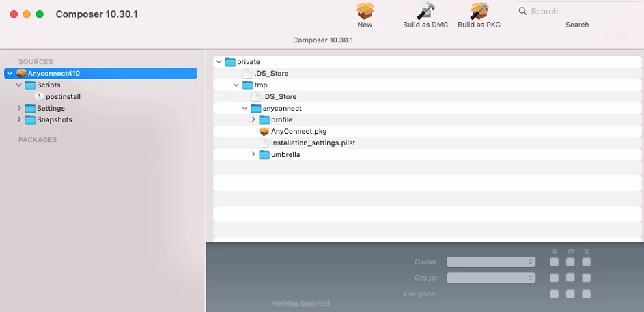Click the yellow minimize window button
The height and width of the screenshot is (312, 644).
27,14
